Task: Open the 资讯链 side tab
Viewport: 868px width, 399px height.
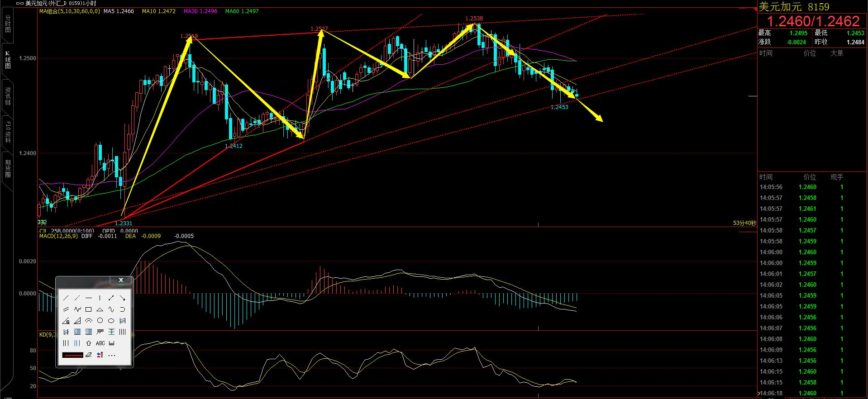Action: pyautogui.click(x=8, y=96)
